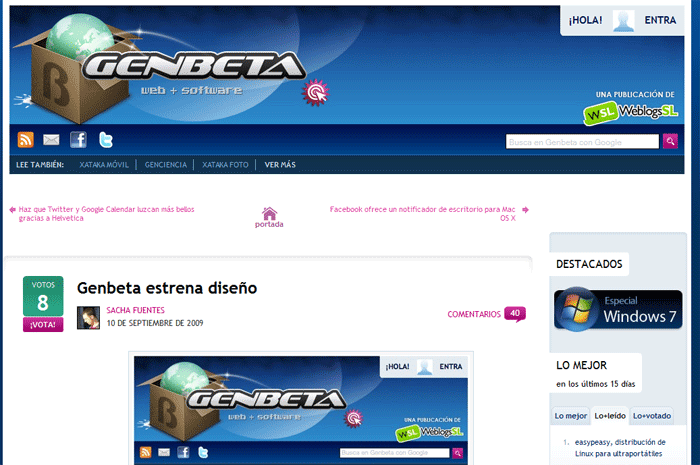Click the Genbeta logo in main banner
700x465 pixels.
coord(194,67)
